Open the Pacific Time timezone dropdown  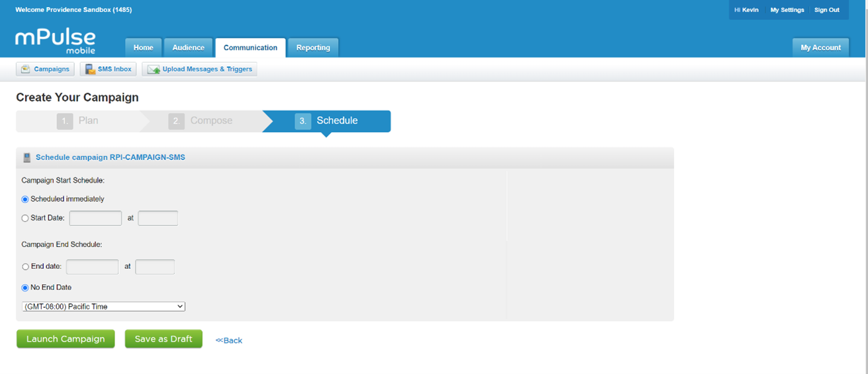[104, 307]
